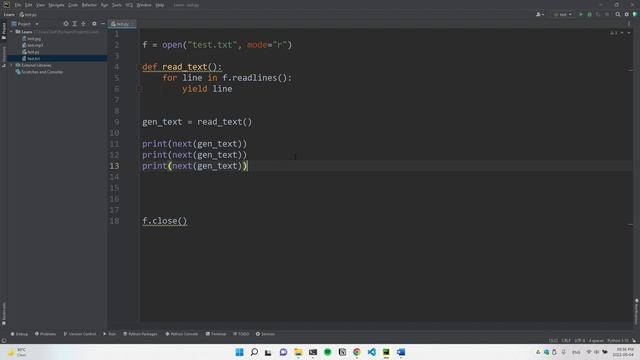
Task: Toggle tool window bars icon at bottom-left
Action: tap(4, 340)
